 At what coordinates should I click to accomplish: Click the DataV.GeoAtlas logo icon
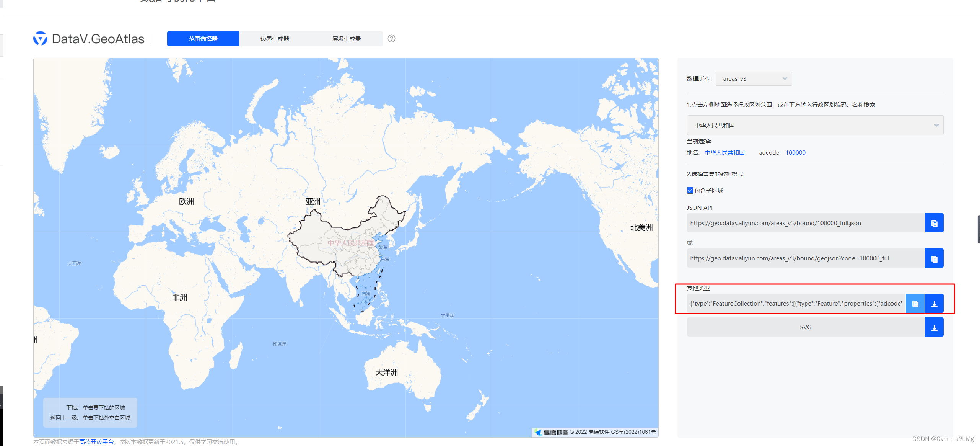(41, 38)
